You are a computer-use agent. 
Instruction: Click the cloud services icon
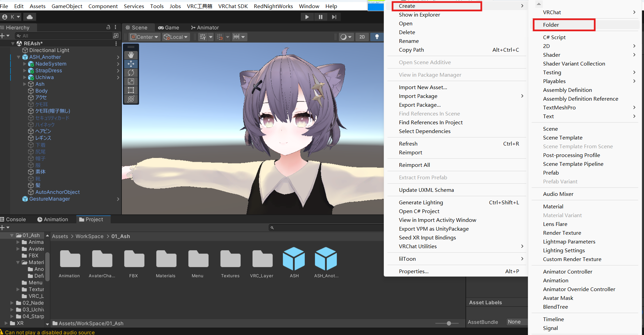tap(30, 17)
